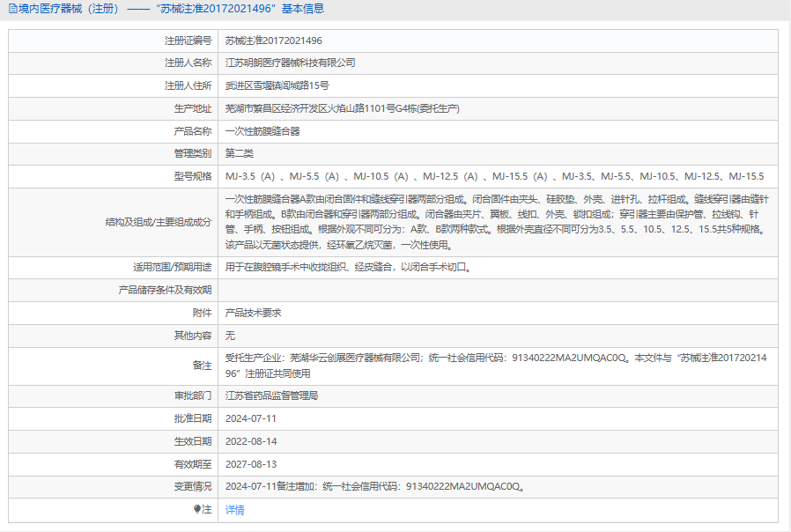Select the model specification row starting MJ-3.5（A）

tap(494, 176)
